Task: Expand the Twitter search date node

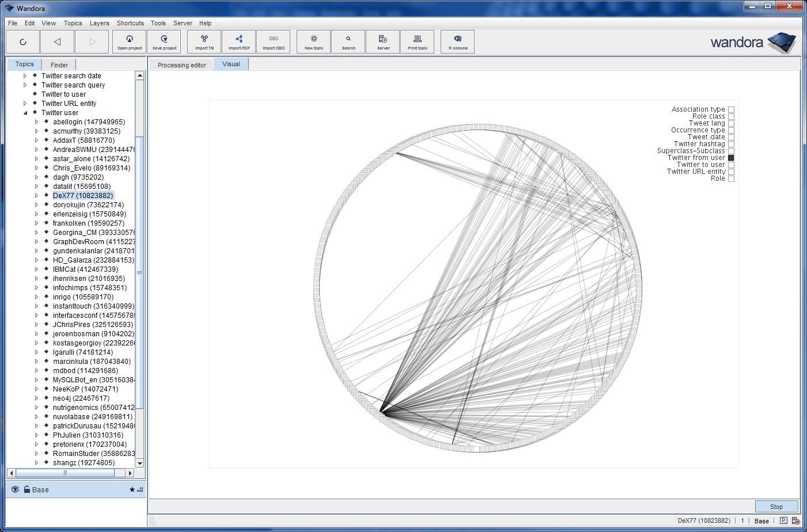Action: [25, 76]
